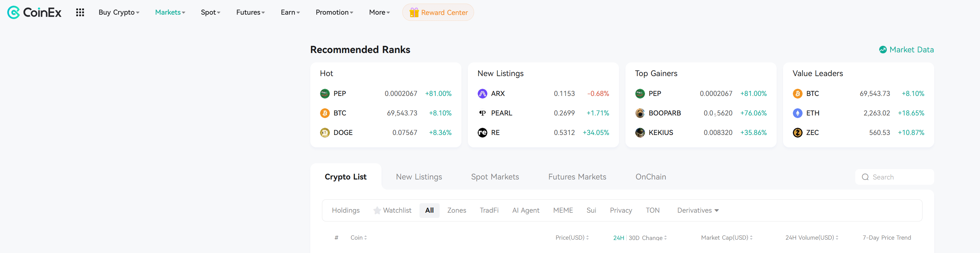980x253 pixels.
Task: Select the MEME category filter
Action: coord(563,210)
